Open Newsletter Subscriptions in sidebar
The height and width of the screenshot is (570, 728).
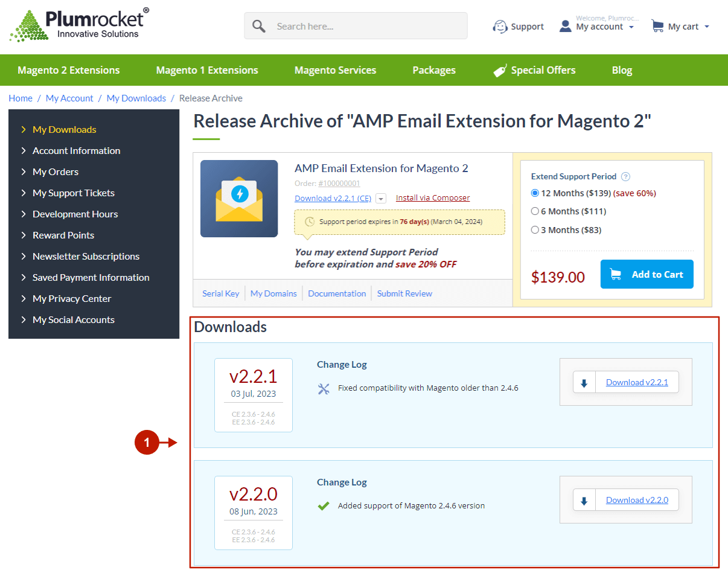tap(86, 256)
